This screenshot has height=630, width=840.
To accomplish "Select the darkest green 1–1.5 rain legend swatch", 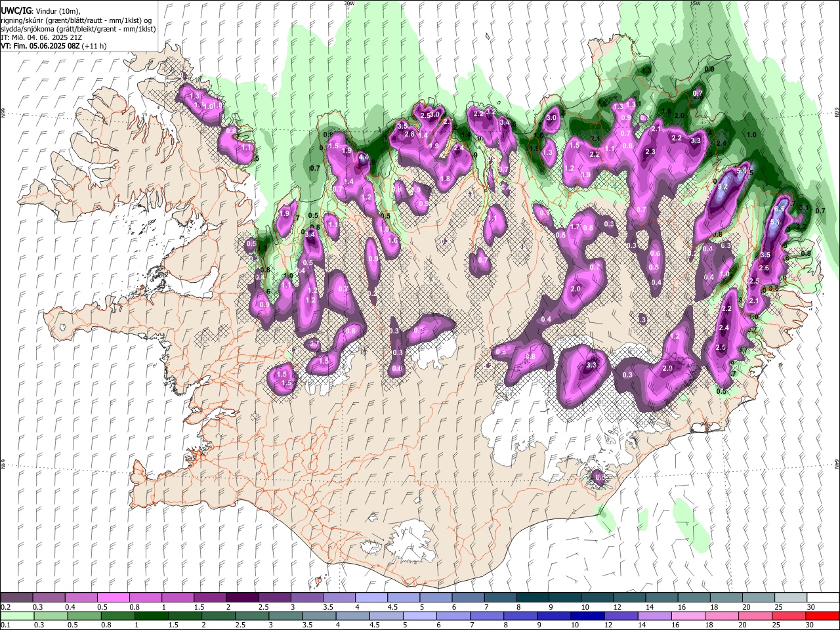I will pos(152,616).
